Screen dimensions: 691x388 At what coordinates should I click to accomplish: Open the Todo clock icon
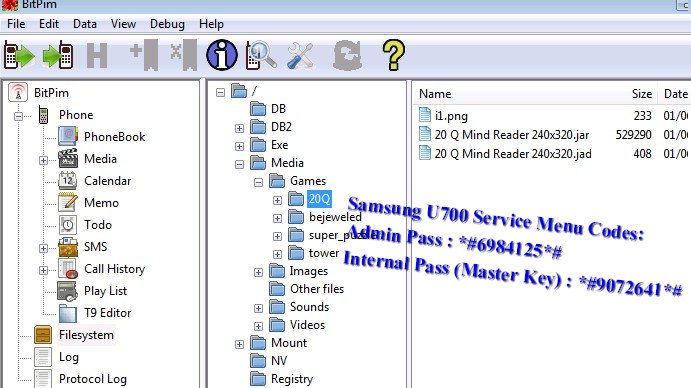pyautogui.click(x=68, y=225)
